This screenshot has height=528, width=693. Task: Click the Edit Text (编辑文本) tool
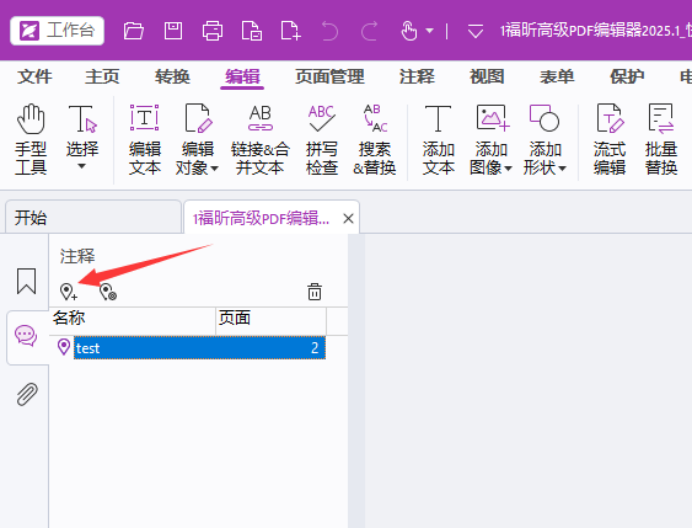point(145,140)
